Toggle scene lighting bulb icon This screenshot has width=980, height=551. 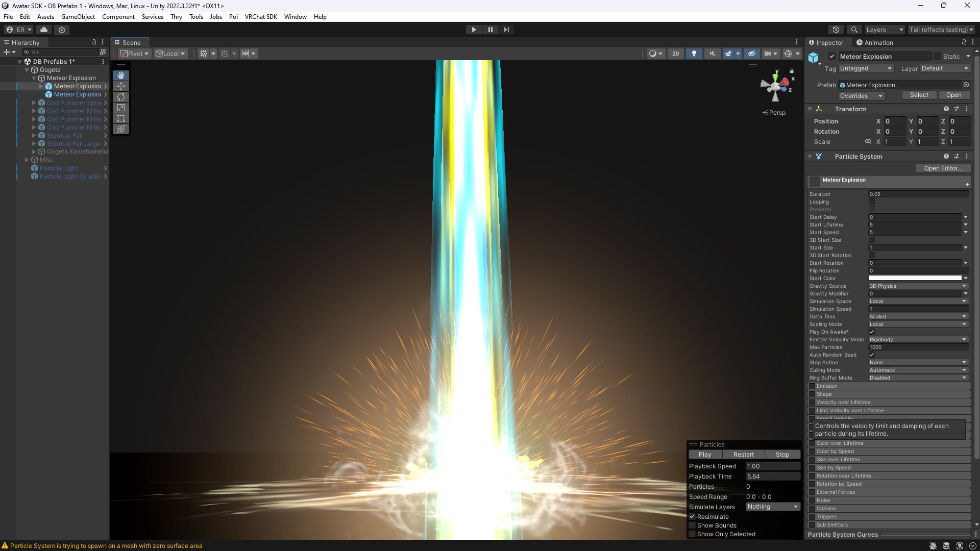[x=694, y=54]
